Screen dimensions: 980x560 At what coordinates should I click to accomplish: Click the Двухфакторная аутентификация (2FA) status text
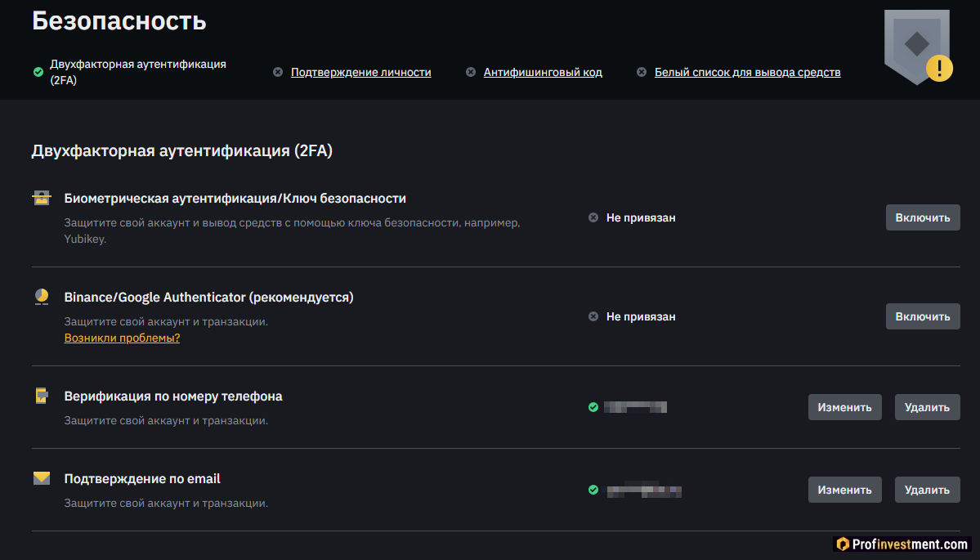tap(137, 72)
